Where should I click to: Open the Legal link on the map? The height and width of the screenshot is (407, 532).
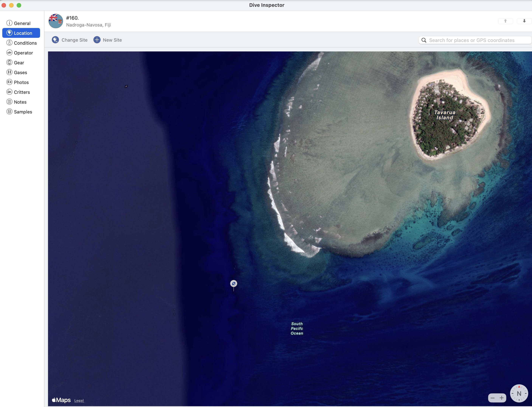pyautogui.click(x=79, y=400)
